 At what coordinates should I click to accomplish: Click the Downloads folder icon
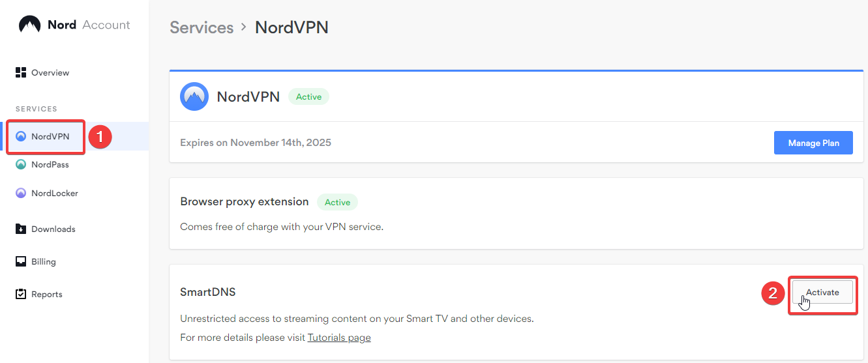coord(21,229)
